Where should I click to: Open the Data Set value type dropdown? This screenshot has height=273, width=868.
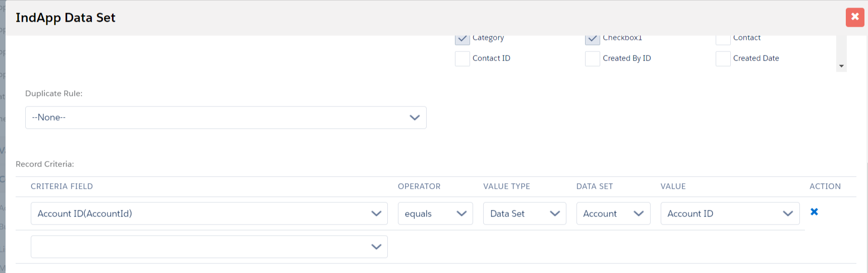525,213
